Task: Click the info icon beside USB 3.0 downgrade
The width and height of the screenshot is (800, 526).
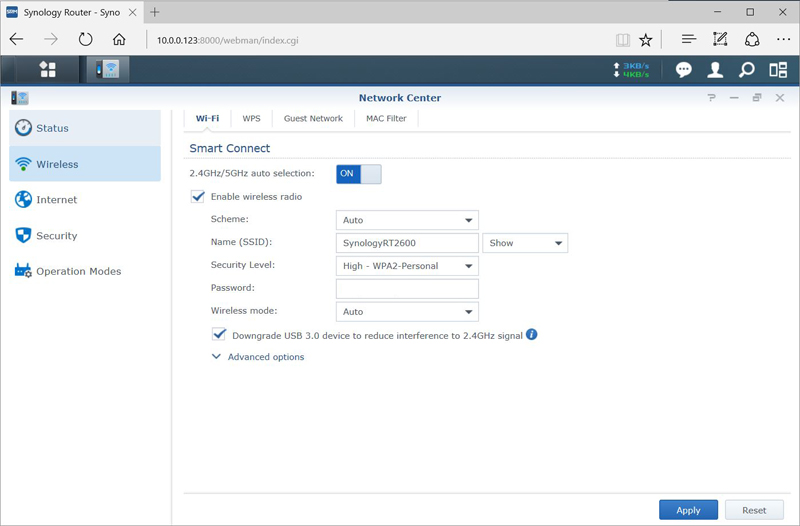Action: (x=531, y=335)
